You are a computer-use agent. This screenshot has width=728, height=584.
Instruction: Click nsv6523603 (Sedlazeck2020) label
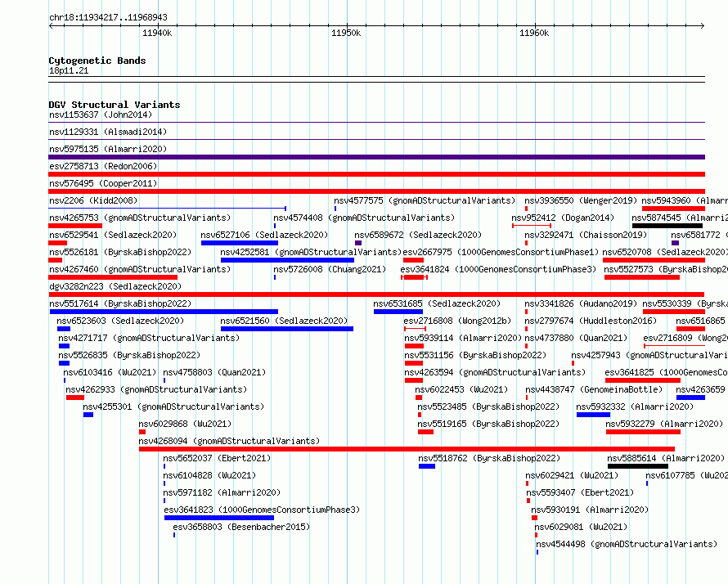point(120,321)
